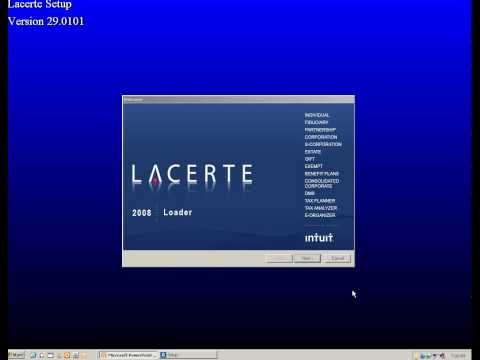The image size is (480, 360).
Task: Open the Windows Start menu
Action: 16,355
